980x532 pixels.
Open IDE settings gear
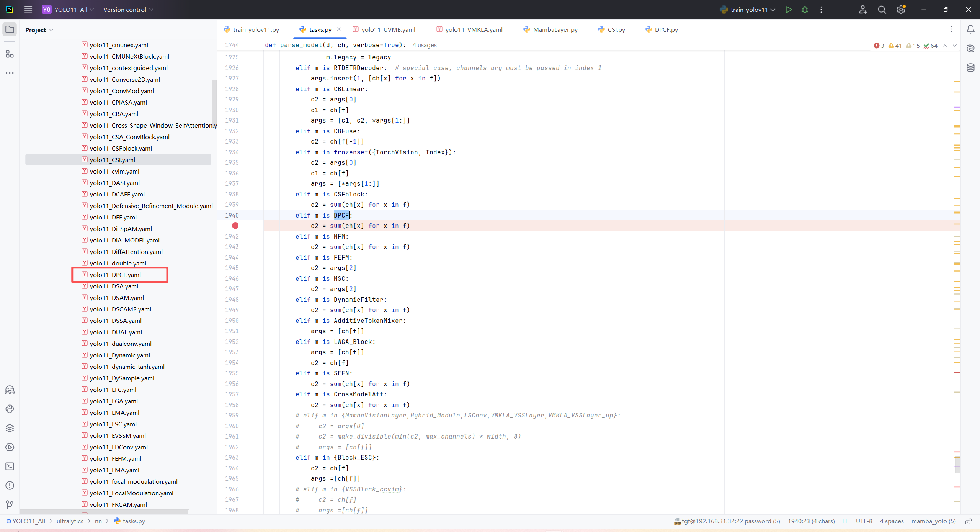point(901,10)
